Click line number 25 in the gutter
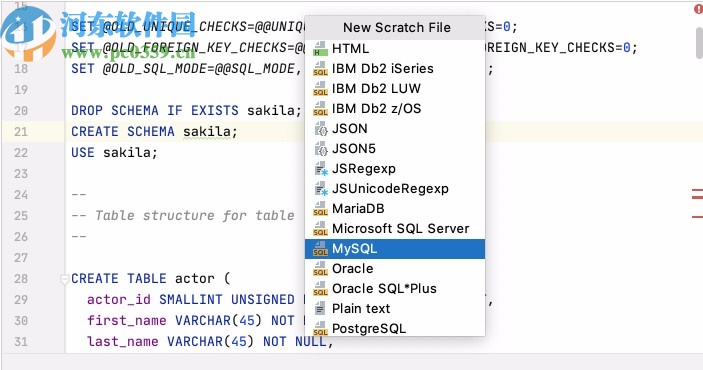The height and width of the screenshot is (370, 703). pyautogui.click(x=21, y=216)
